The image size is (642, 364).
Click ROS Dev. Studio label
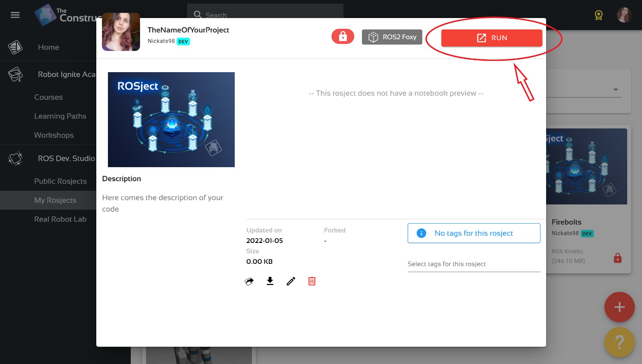coord(67,159)
